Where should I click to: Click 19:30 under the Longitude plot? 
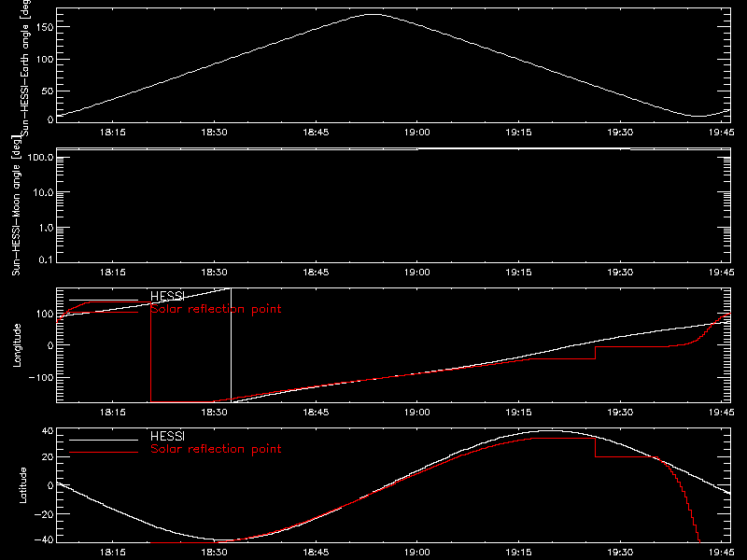coord(620,413)
